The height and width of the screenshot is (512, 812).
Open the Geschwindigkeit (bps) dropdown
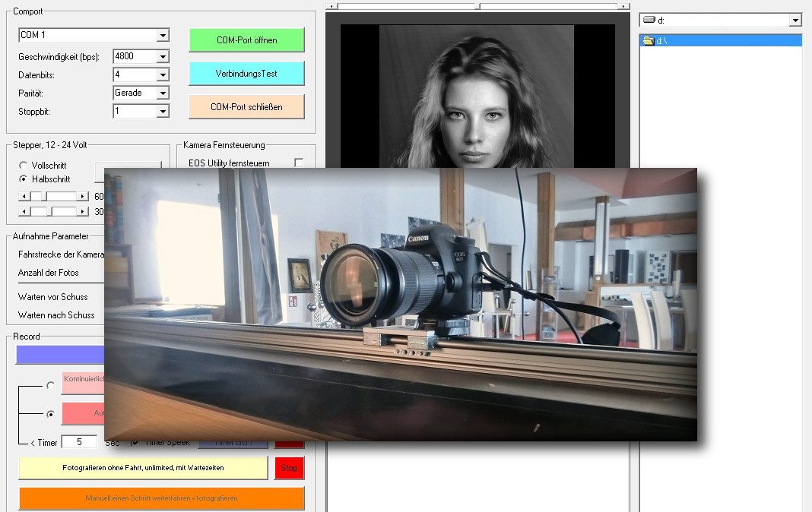click(162, 56)
